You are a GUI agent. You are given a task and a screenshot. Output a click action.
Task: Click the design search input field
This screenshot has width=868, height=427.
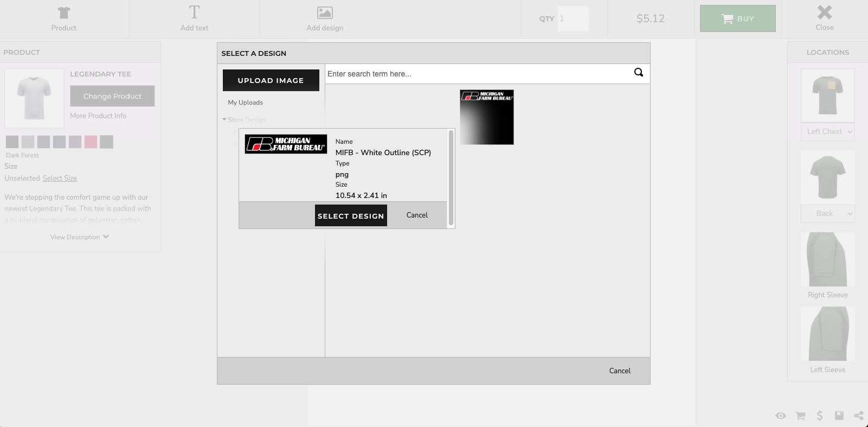(x=477, y=74)
